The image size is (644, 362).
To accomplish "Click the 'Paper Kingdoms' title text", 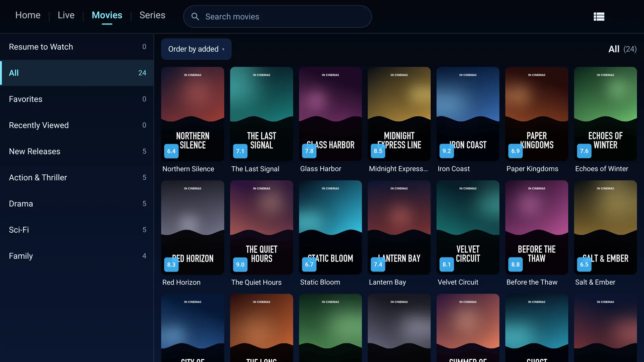I will coord(532,169).
